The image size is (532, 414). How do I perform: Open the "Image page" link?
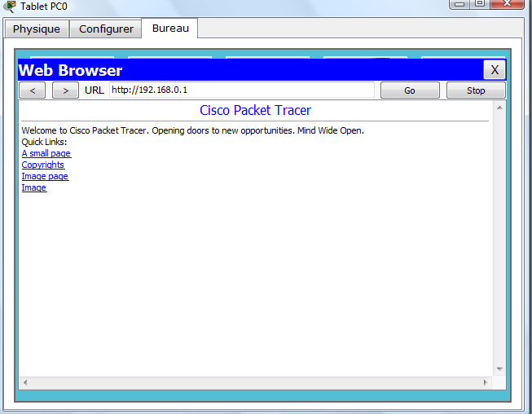(45, 176)
